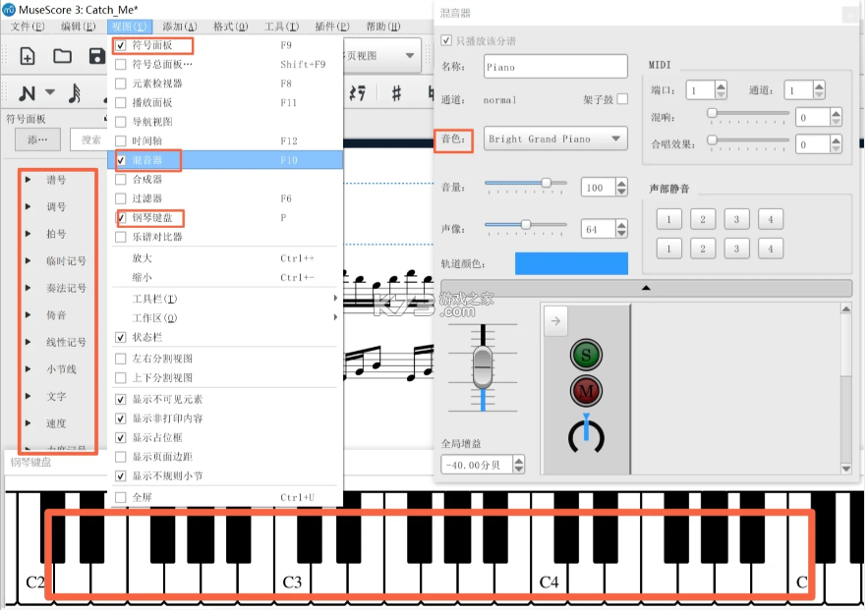Viewport: 868px width, 610px height.
Task: Enable the green Solo (S) button
Action: [586, 355]
